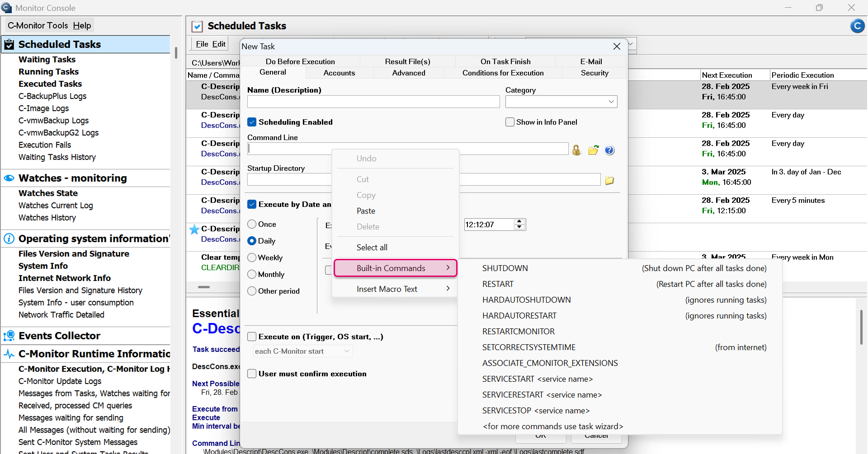The width and height of the screenshot is (868, 454).
Task: Open the C-Monitor Tools menu
Action: (38, 25)
